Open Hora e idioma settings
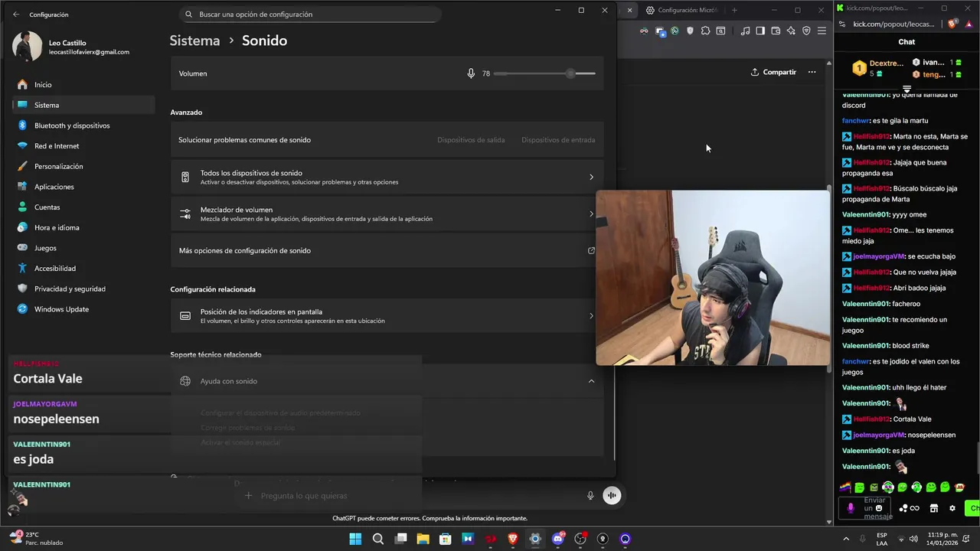 [x=84, y=227]
